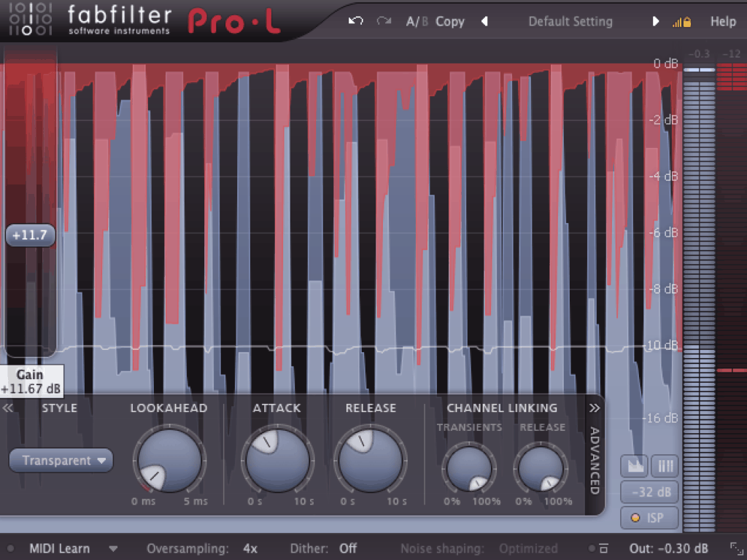Click the orange lock license icon
This screenshot has width=747, height=560.
coord(686,22)
